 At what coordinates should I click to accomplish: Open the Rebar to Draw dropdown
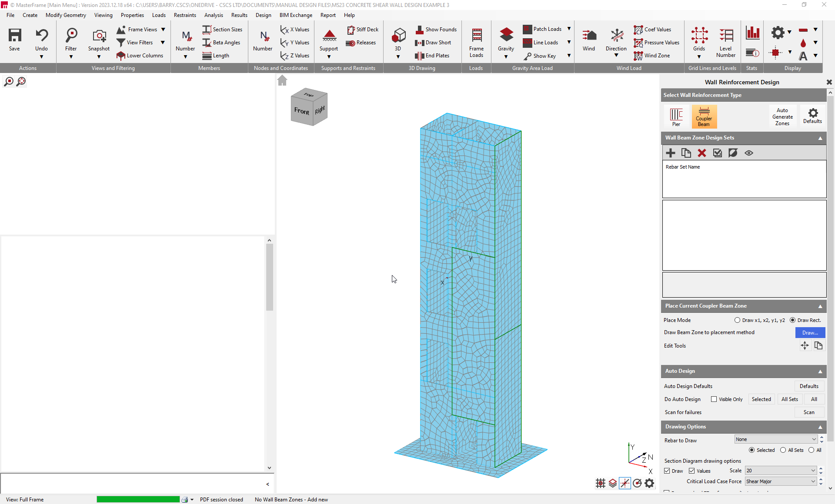(x=776, y=439)
